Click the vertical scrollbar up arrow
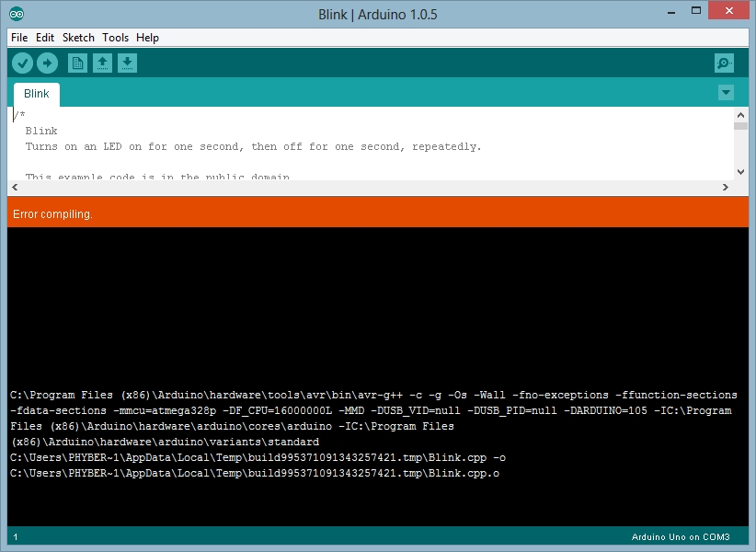 click(741, 114)
